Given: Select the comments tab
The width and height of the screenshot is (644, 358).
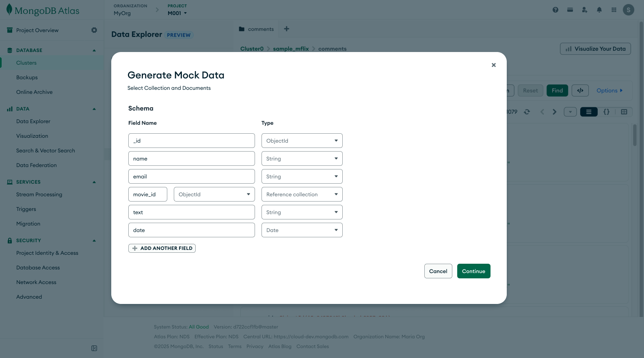Looking at the screenshot, I should pos(256,29).
